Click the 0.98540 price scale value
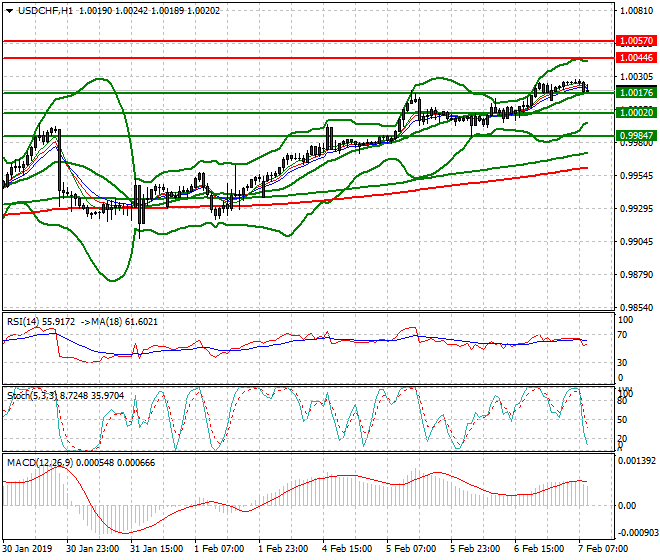The width and height of the screenshot is (660, 560). coord(636,308)
